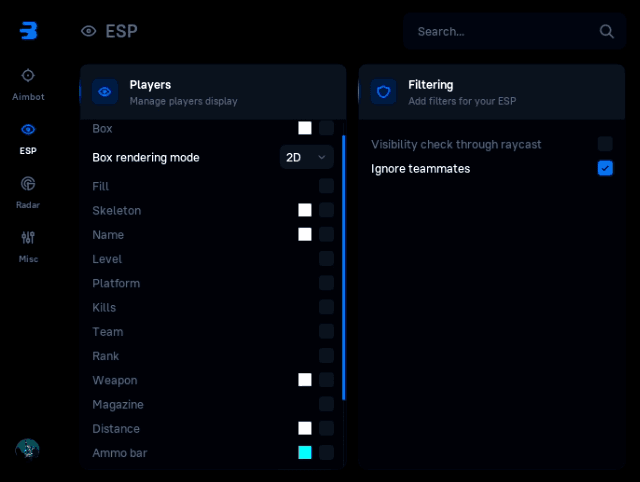Viewport: 640px width, 482px height.
Task: Click the Players panel title
Action: [x=150, y=85]
